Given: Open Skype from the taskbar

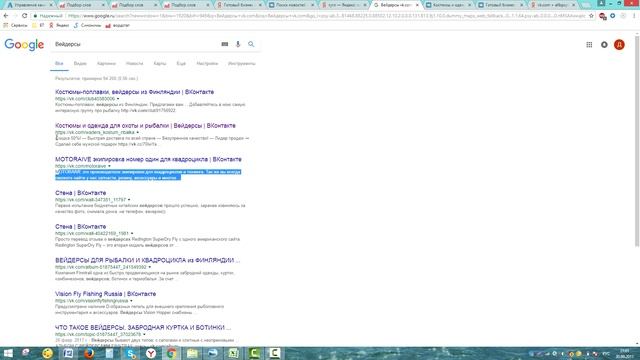Looking at the screenshot, I should pyautogui.click(x=131, y=353).
